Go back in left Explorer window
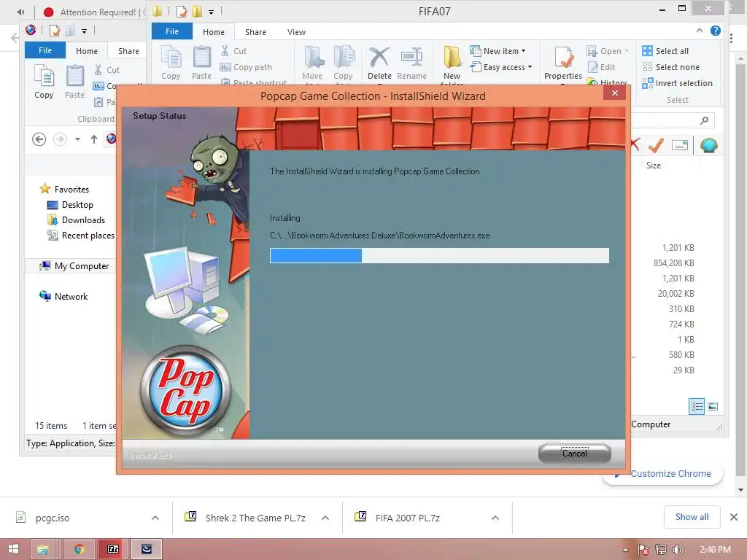The height and width of the screenshot is (560, 747). (39, 139)
